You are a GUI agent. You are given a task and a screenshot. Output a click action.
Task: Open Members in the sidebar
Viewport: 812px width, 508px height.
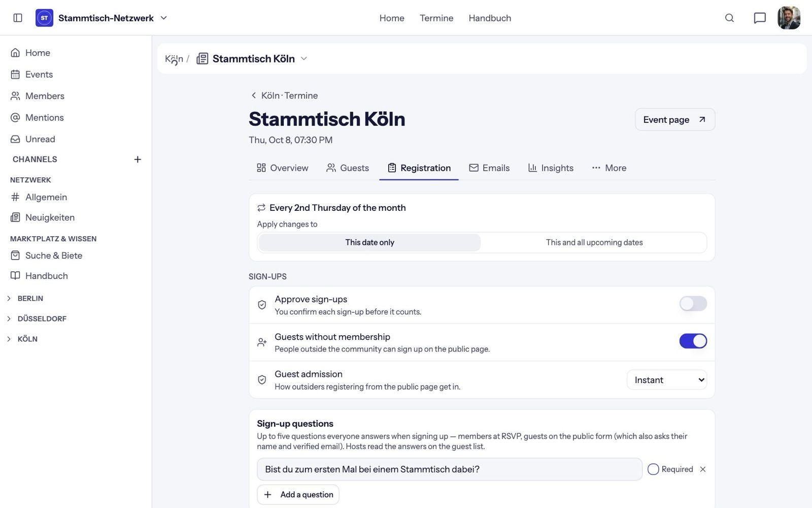(x=38, y=96)
